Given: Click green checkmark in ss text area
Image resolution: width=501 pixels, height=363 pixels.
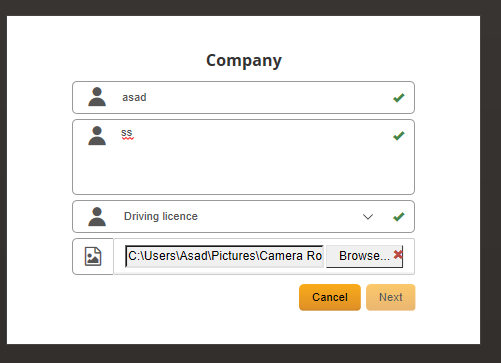Looking at the screenshot, I should (x=399, y=135).
